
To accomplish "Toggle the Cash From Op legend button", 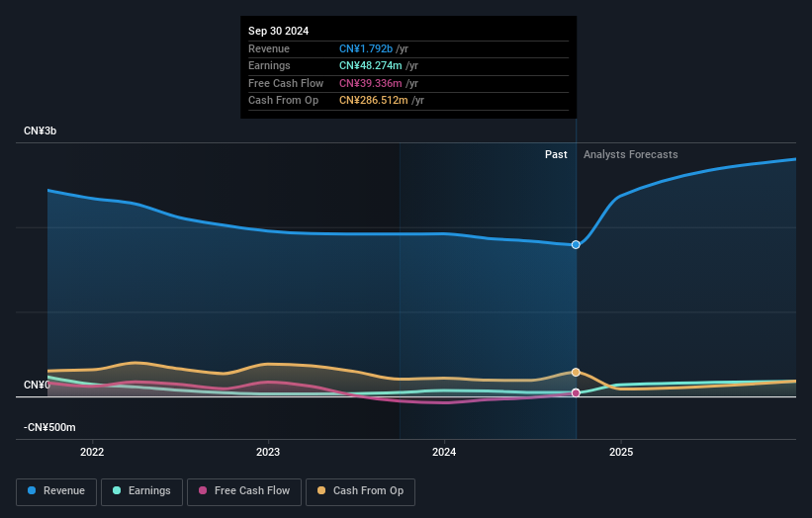I will (x=360, y=491).
